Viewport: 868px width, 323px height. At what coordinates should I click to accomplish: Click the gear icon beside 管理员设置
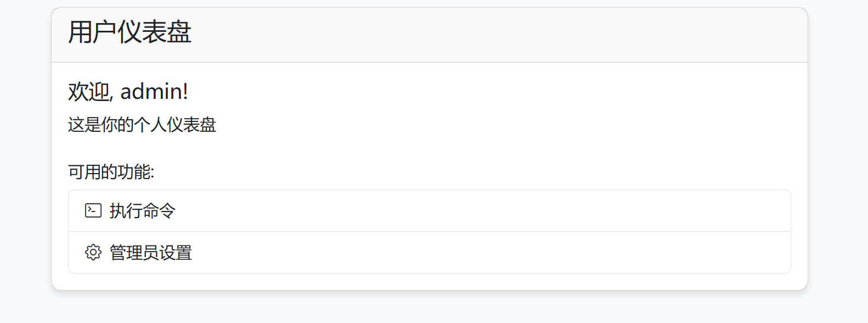coord(93,252)
